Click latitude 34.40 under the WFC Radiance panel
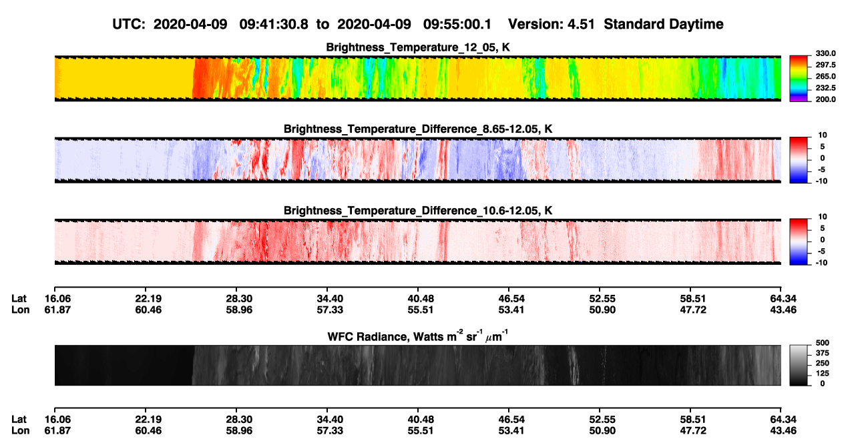Screen dimensions: 868x445 tap(327, 420)
